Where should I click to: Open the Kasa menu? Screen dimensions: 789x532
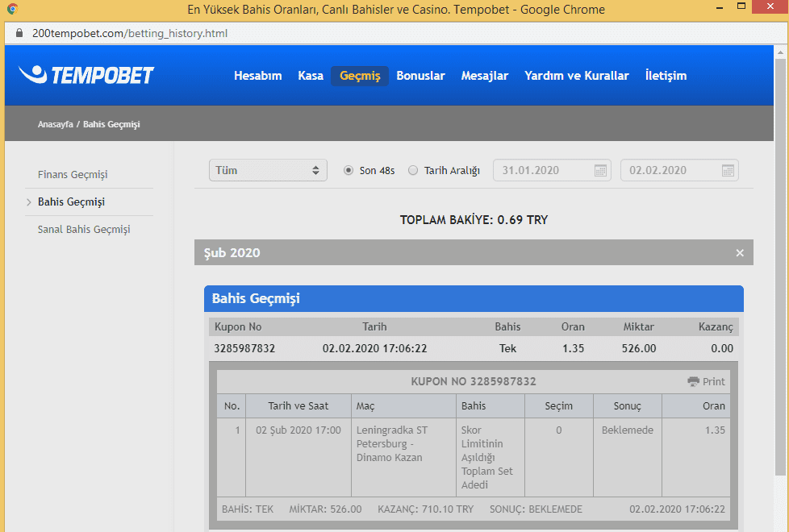pyautogui.click(x=311, y=76)
